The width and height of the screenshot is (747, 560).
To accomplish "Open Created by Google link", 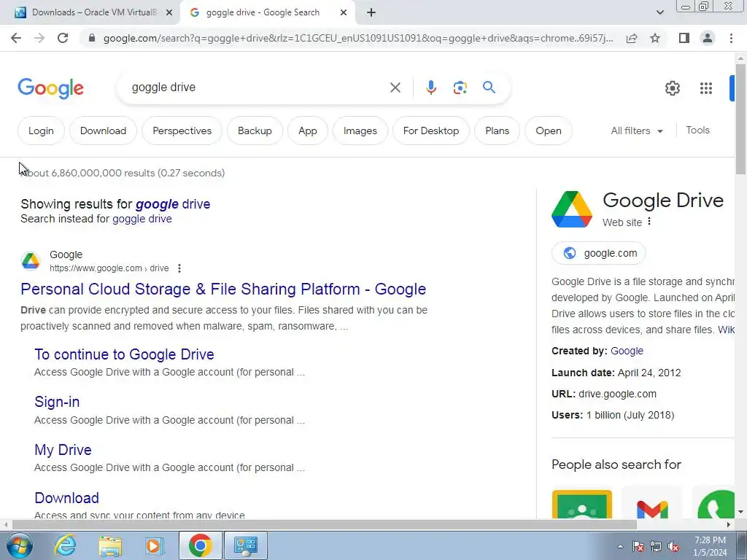I will (627, 351).
